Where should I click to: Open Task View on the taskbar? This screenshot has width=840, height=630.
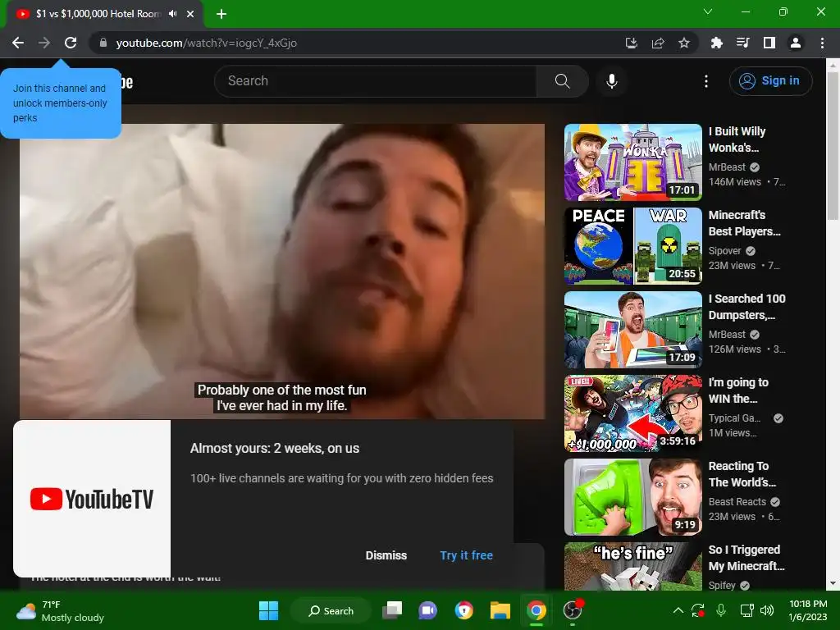click(x=392, y=610)
